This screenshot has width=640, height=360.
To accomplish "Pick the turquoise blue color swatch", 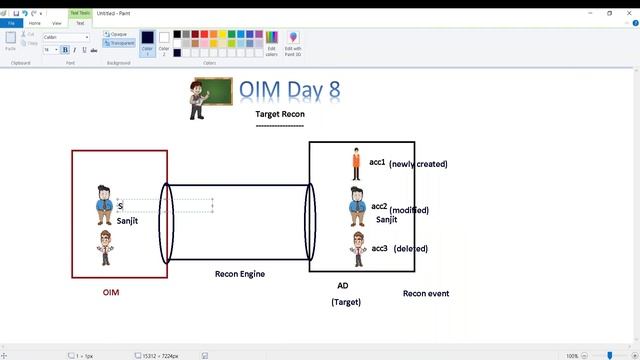I will (x=241, y=34).
